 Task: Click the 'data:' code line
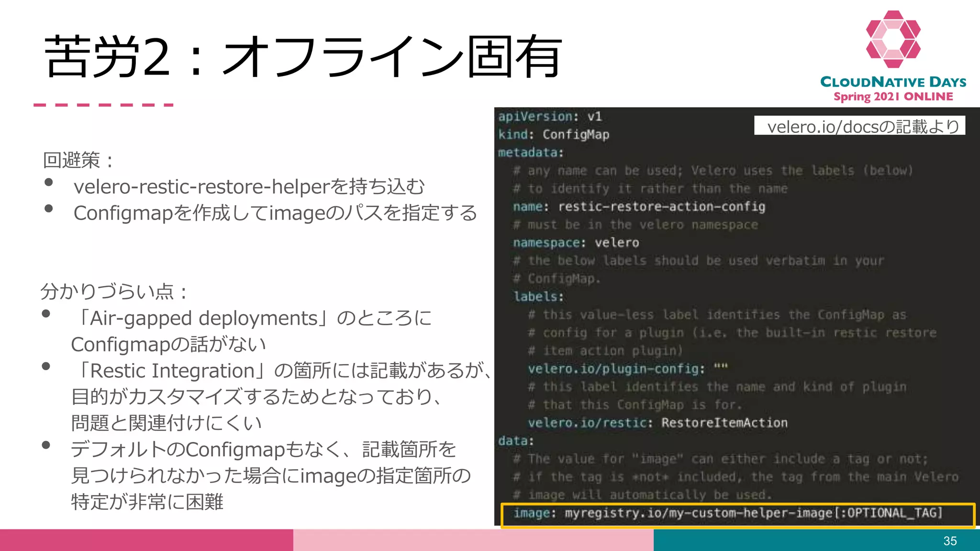516,441
